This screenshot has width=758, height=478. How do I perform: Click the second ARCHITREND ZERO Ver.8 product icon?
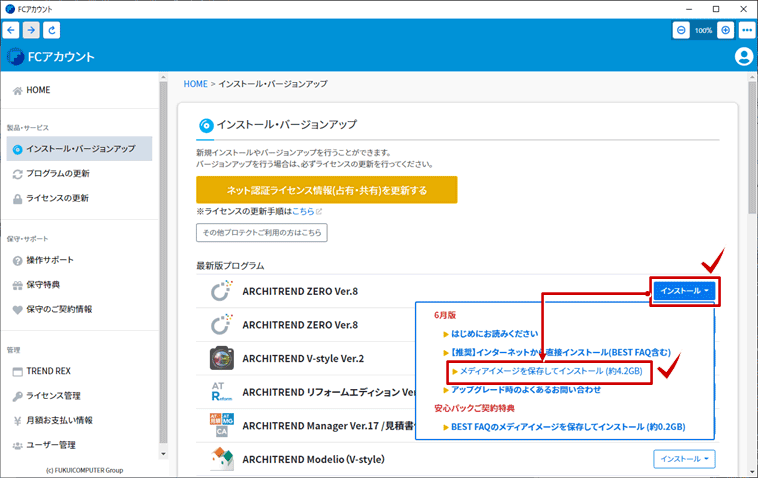[x=222, y=325]
